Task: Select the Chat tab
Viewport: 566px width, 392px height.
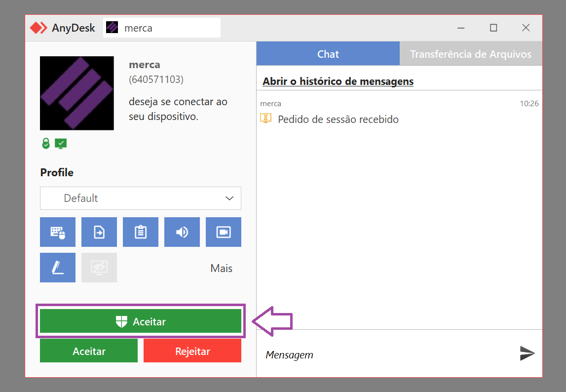Action: (x=328, y=53)
